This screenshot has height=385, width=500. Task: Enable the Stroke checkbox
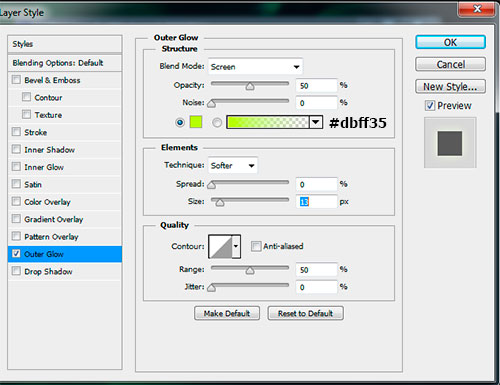coord(16,132)
